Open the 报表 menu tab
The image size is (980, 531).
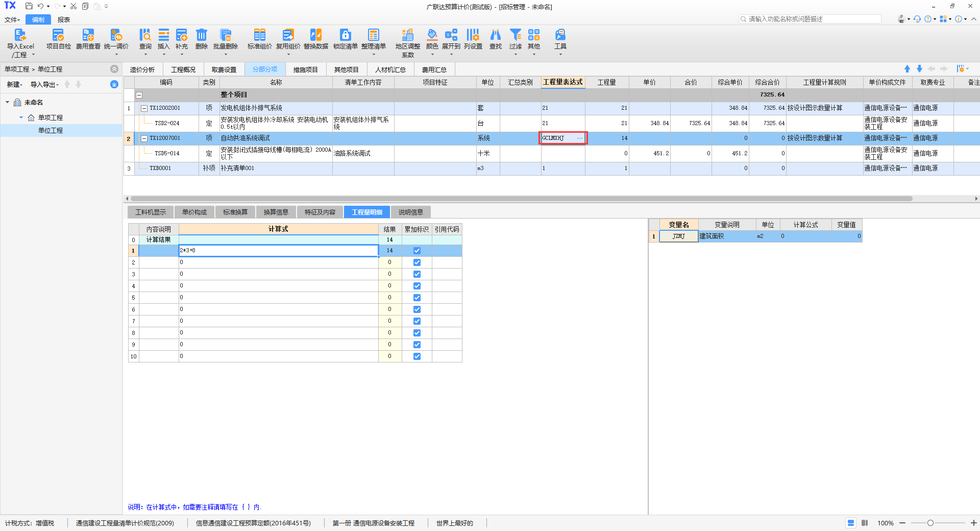(64, 20)
